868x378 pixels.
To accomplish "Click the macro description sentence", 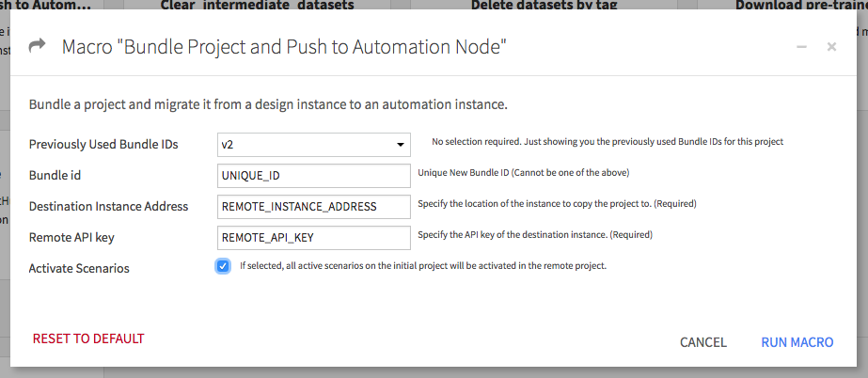I will click(268, 104).
